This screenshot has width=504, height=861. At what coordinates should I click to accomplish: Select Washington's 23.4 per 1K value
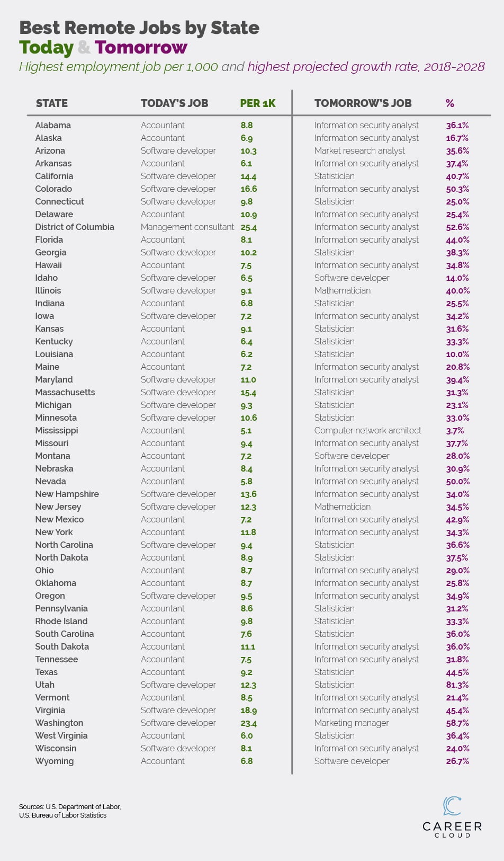point(248,723)
